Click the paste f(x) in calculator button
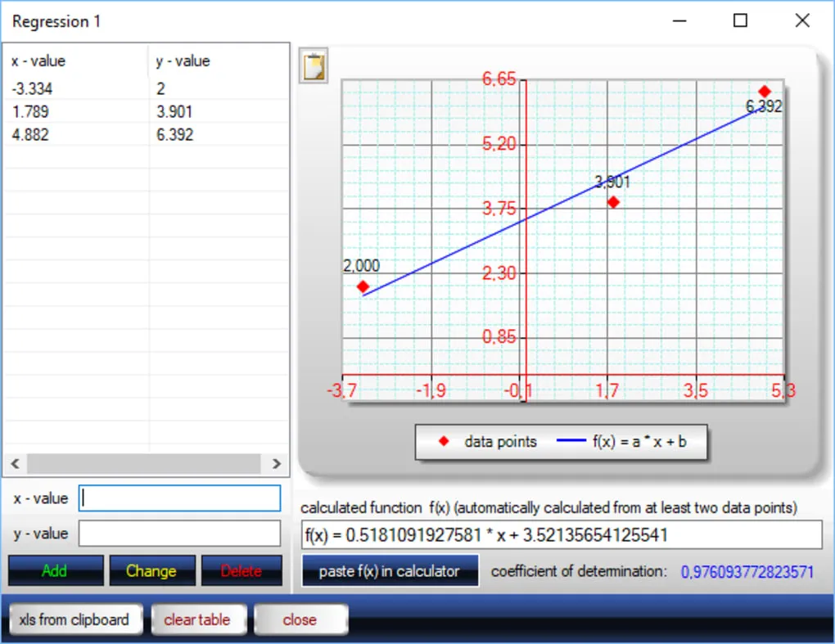Viewport: 835px width, 644px height. click(390, 570)
